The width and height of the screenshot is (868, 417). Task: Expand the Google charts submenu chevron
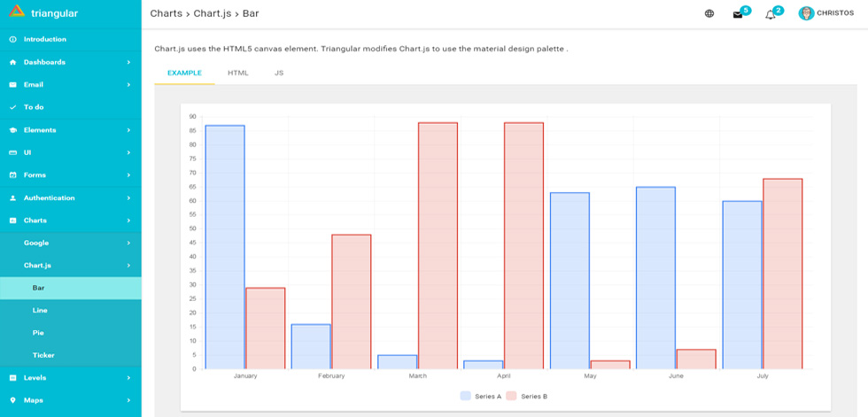(x=128, y=243)
